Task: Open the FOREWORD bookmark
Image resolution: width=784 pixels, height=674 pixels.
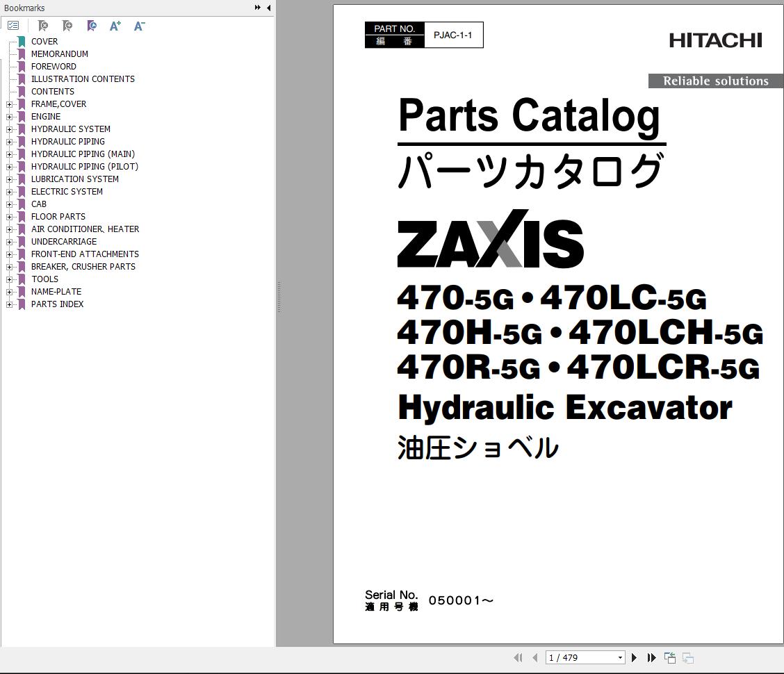Action: [x=54, y=67]
